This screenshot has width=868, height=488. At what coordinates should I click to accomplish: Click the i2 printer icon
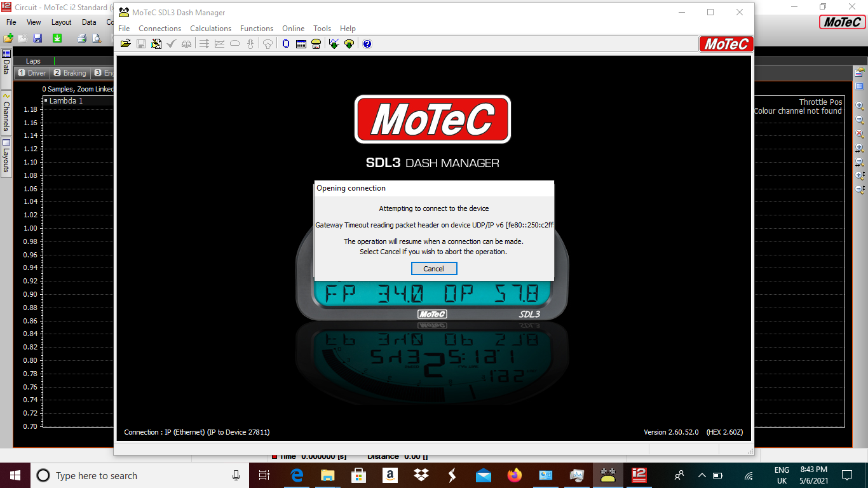[81, 38]
